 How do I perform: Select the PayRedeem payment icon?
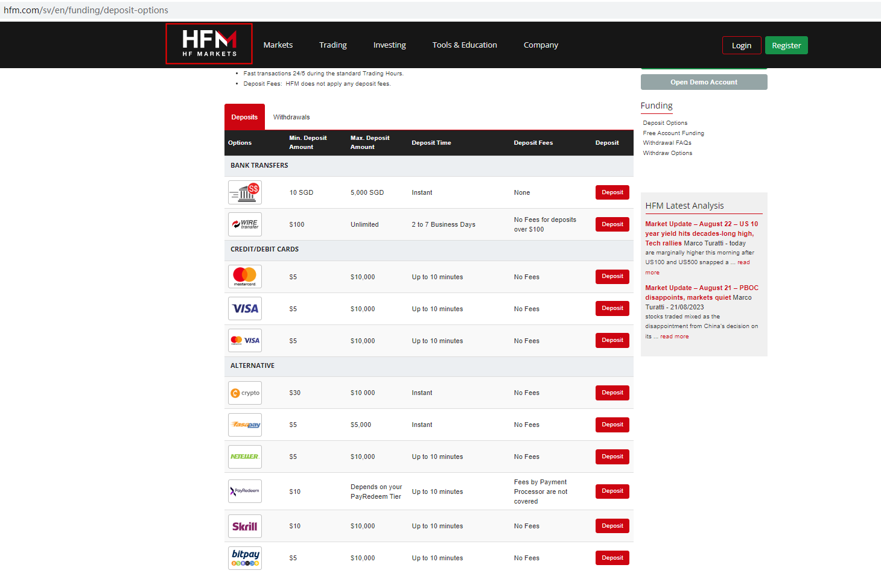click(x=245, y=492)
